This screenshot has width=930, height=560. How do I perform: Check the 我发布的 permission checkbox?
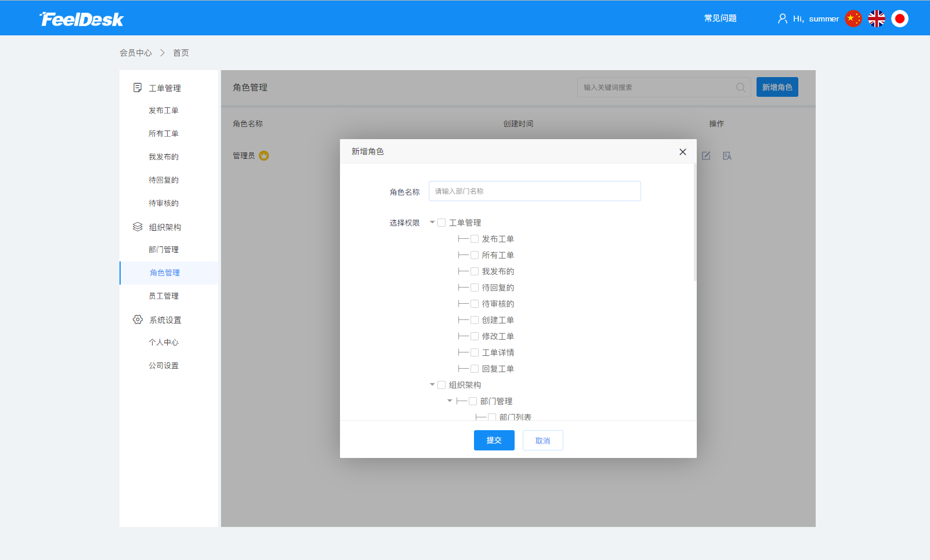pos(475,271)
